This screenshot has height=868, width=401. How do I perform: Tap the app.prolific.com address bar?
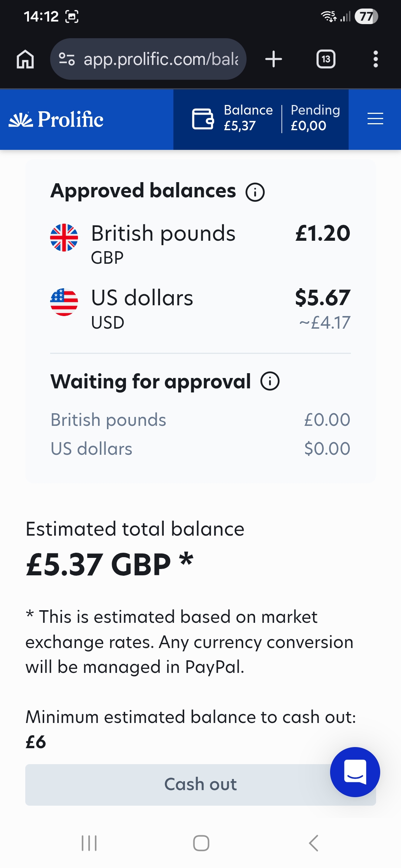pos(160,59)
